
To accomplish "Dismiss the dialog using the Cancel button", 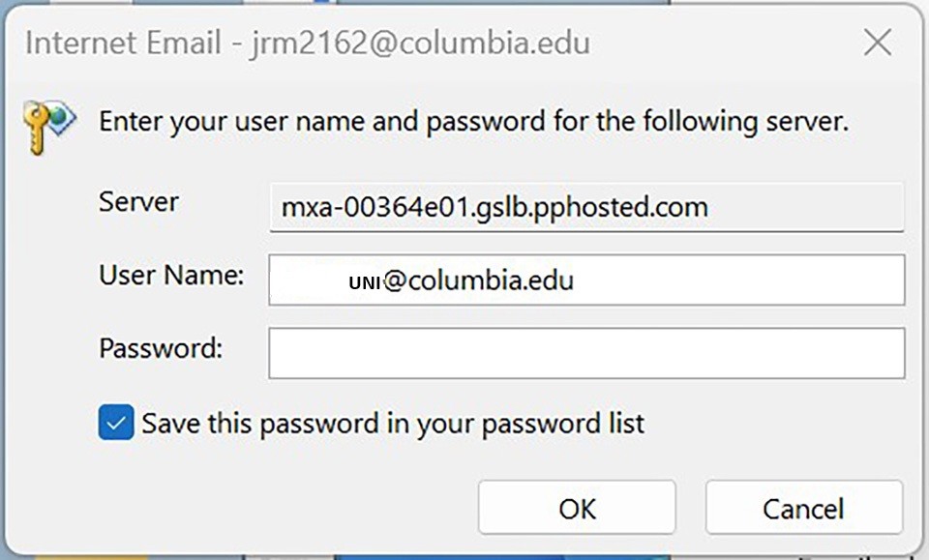I will pyautogui.click(x=803, y=508).
